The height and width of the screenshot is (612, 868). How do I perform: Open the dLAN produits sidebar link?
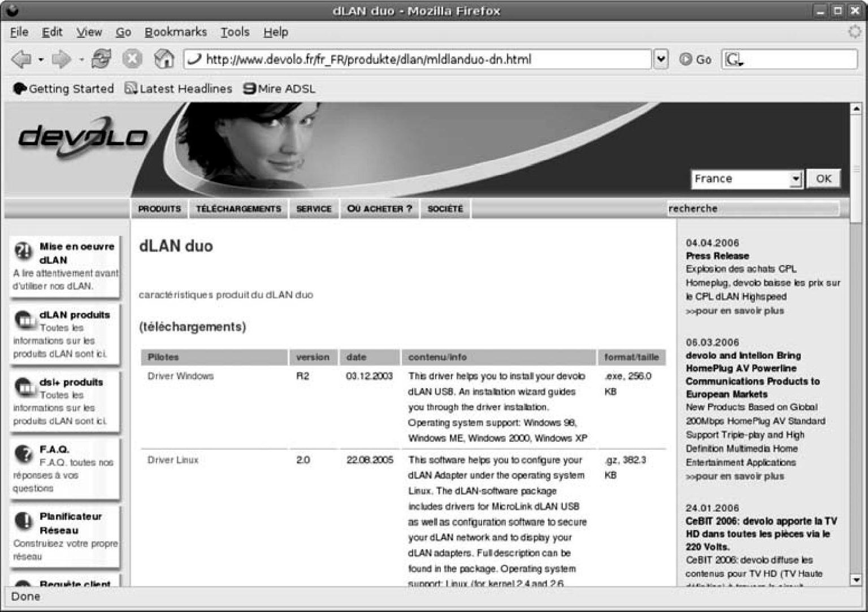[x=75, y=315]
